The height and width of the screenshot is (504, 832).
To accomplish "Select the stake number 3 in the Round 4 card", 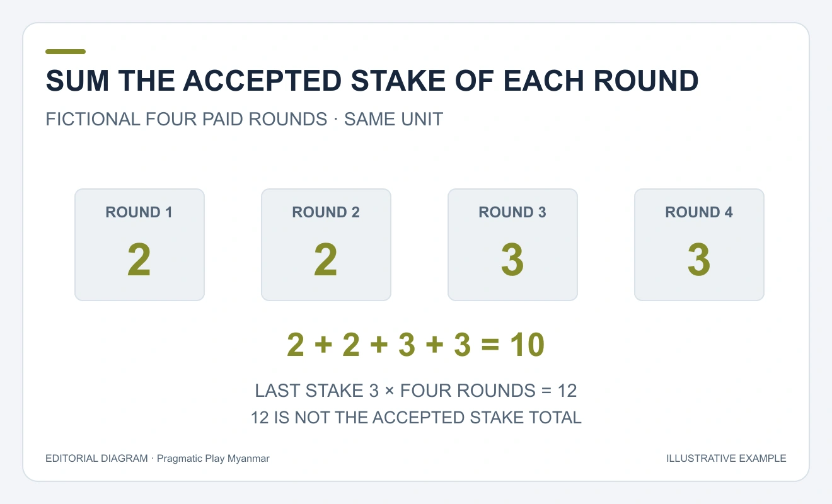I will pyautogui.click(x=699, y=260).
